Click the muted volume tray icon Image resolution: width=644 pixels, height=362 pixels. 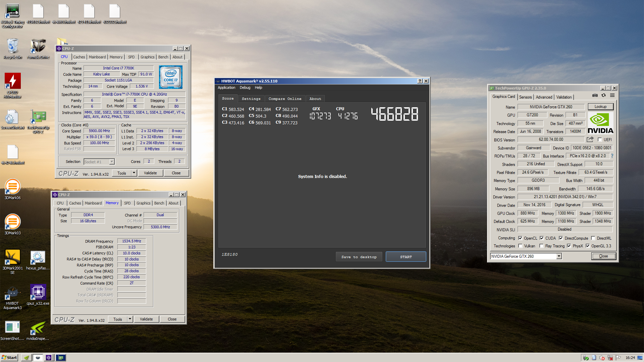click(602, 358)
